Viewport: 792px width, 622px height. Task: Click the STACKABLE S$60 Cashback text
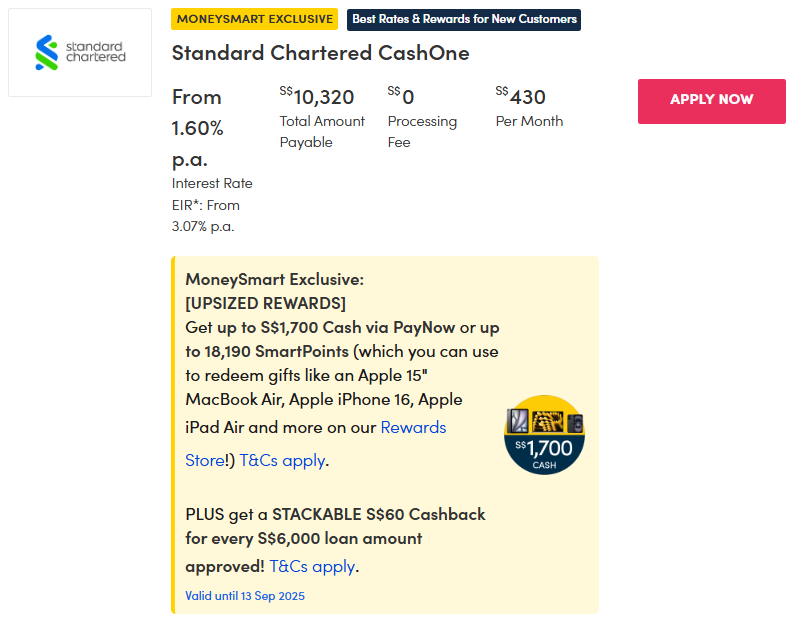click(387, 514)
